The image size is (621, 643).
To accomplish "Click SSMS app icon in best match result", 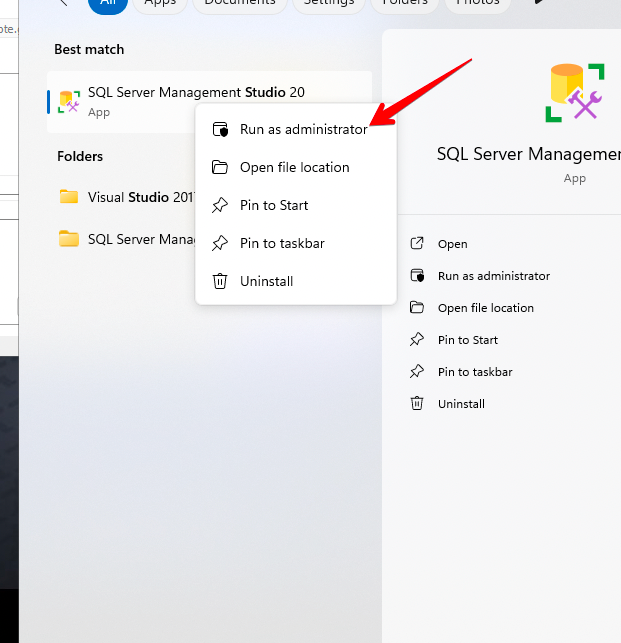I will click(69, 102).
